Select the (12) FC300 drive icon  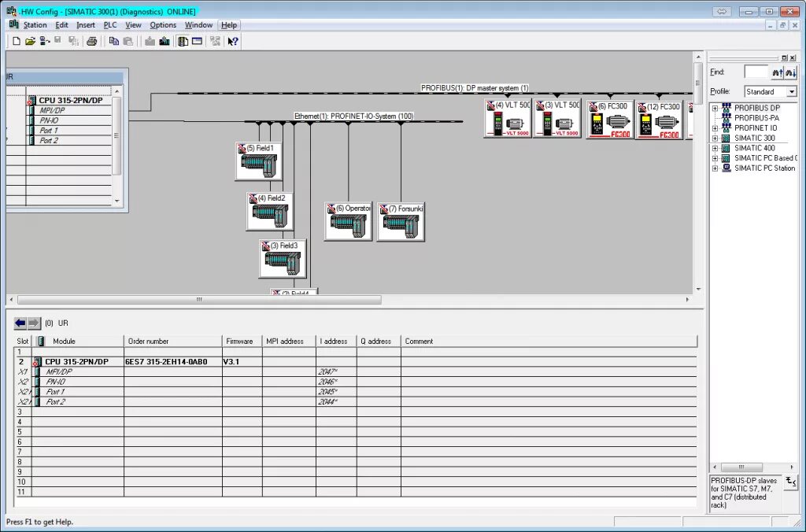(660, 120)
